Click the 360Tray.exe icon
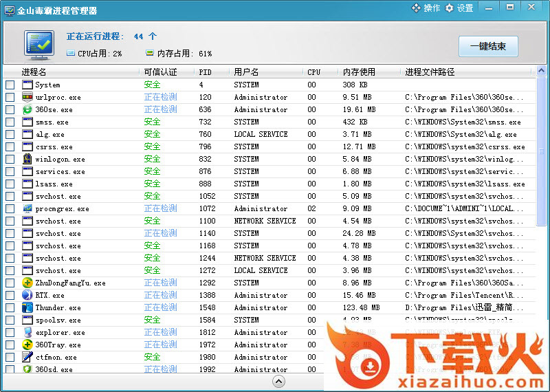 (27, 345)
